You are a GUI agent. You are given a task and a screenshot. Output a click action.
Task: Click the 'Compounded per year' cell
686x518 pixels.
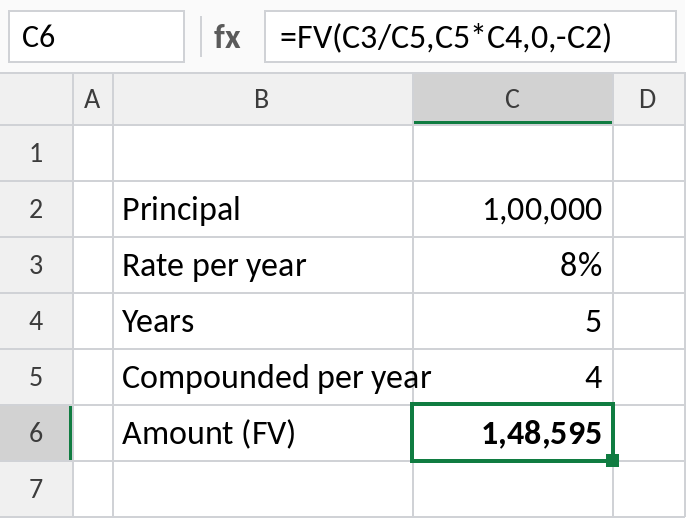tap(262, 377)
